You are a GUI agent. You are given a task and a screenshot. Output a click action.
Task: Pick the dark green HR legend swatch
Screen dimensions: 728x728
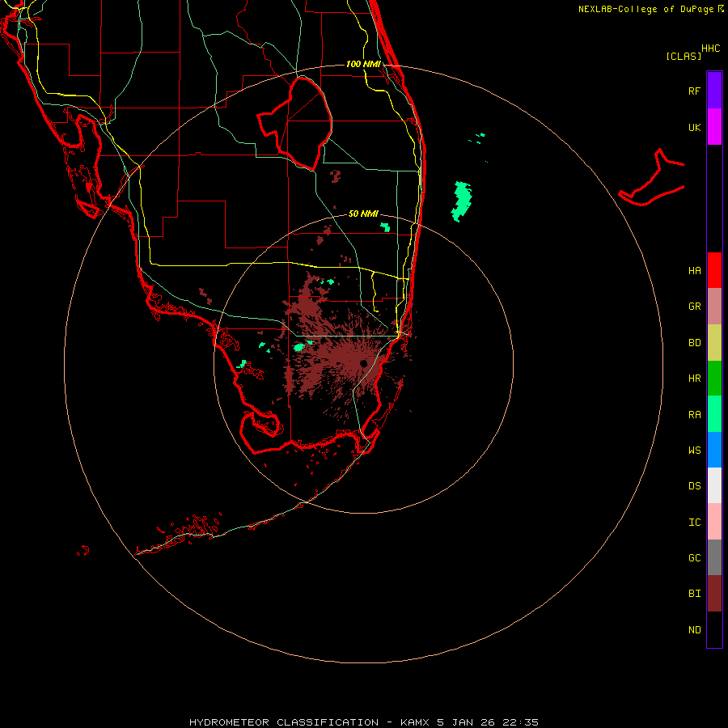[714, 379]
